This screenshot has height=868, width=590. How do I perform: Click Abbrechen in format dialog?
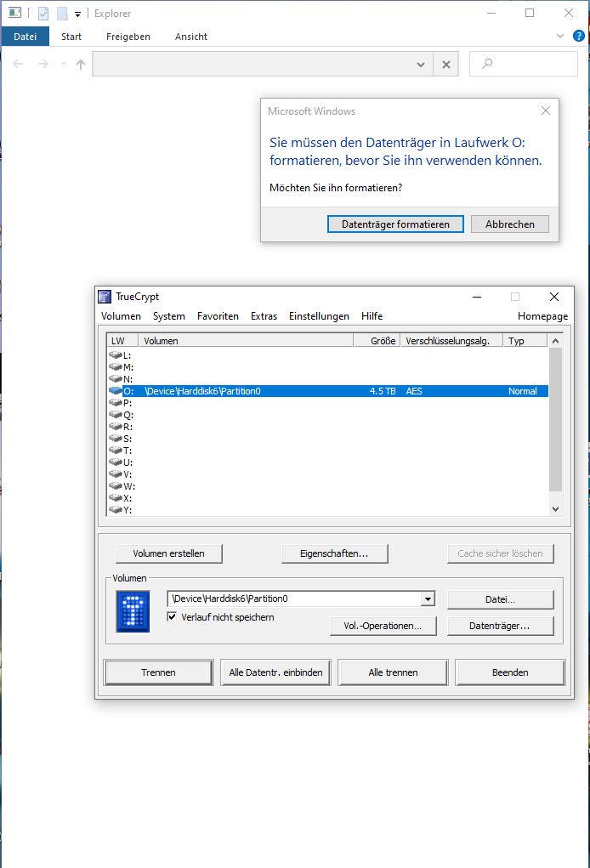tap(510, 224)
